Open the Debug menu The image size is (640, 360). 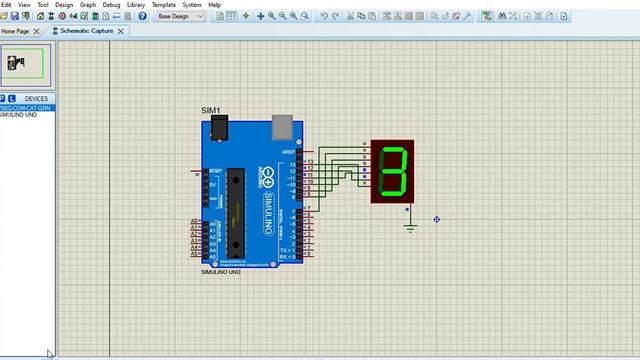click(111, 5)
